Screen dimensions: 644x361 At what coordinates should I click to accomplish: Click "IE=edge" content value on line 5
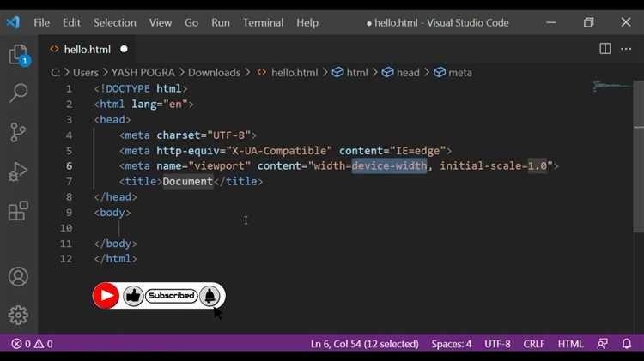click(417, 151)
